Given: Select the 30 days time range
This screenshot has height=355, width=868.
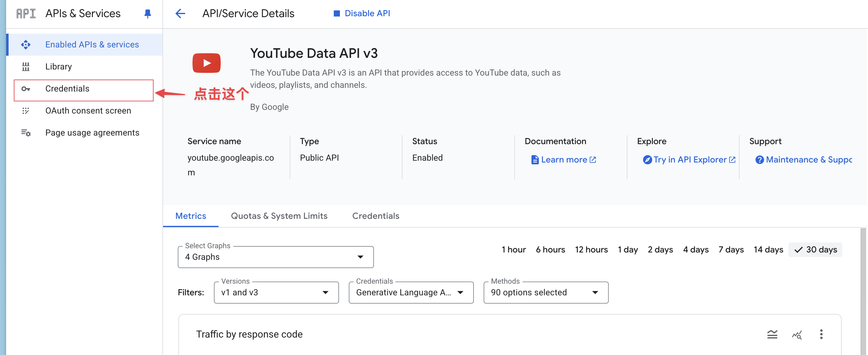Looking at the screenshot, I should click(815, 250).
